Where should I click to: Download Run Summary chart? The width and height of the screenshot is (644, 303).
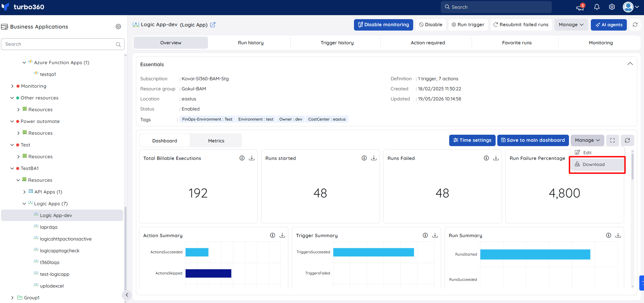pyautogui.click(x=618, y=235)
